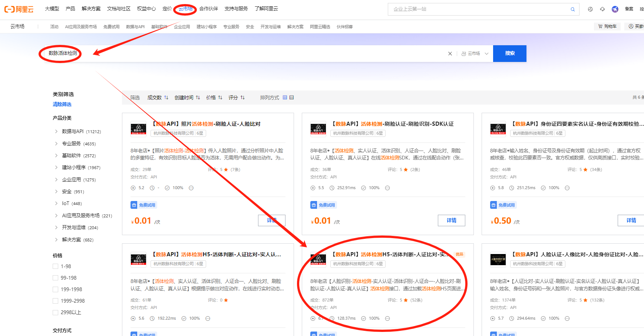Open 详情 for the 刷脸认证 SDK product
The height and width of the screenshot is (336, 644).
(x=452, y=220)
